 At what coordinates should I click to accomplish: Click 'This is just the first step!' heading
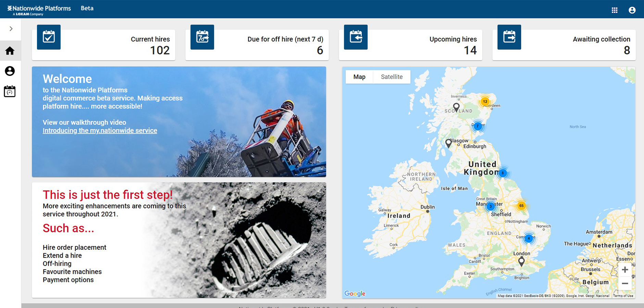[108, 195]
